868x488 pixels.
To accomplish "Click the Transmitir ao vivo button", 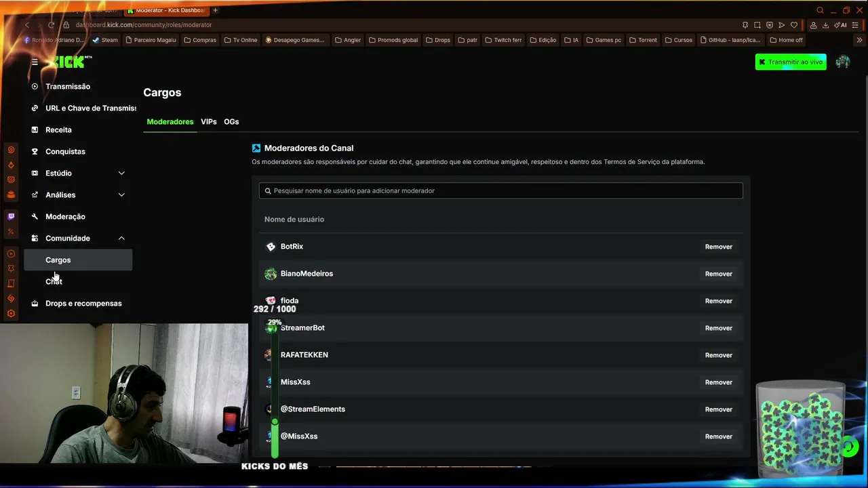I will click(x=791, y=62).
